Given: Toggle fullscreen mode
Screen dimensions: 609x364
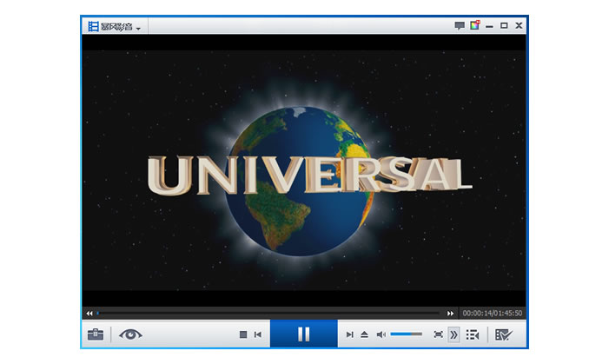Looking at the screenshot, I should [438, 334].
